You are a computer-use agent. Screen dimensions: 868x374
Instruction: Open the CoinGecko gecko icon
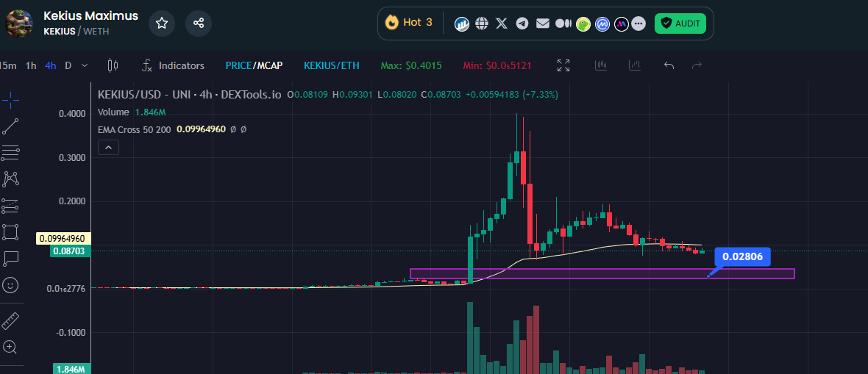(583, 24)
